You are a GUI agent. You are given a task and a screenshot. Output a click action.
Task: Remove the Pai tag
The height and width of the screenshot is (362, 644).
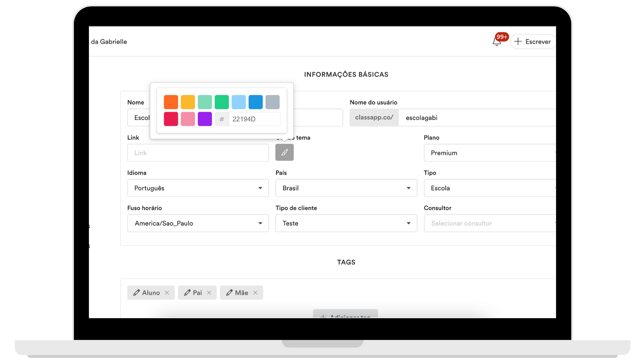coord(209,293)
